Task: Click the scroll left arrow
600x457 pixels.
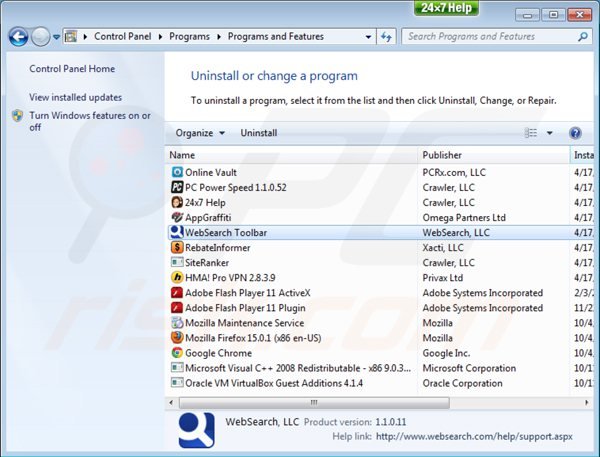Action: pyautogui.click(x=171, y=403)
